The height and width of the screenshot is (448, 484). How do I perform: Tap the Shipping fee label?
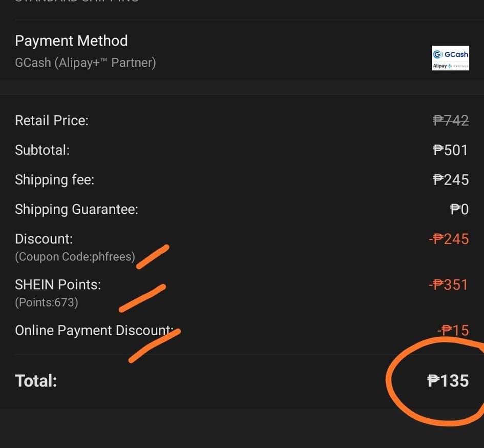pyautogui.click(x=55, y=180)
